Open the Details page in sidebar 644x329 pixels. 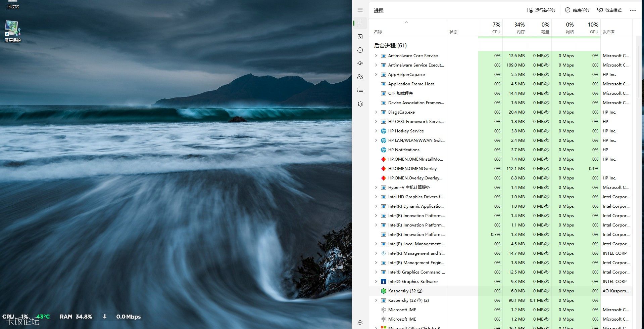tap(360, 90)
